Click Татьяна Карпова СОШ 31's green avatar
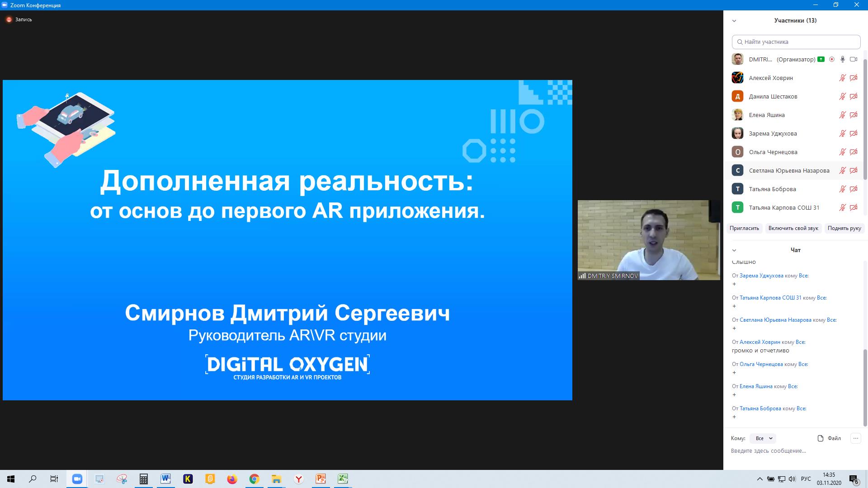 (737, 207)
